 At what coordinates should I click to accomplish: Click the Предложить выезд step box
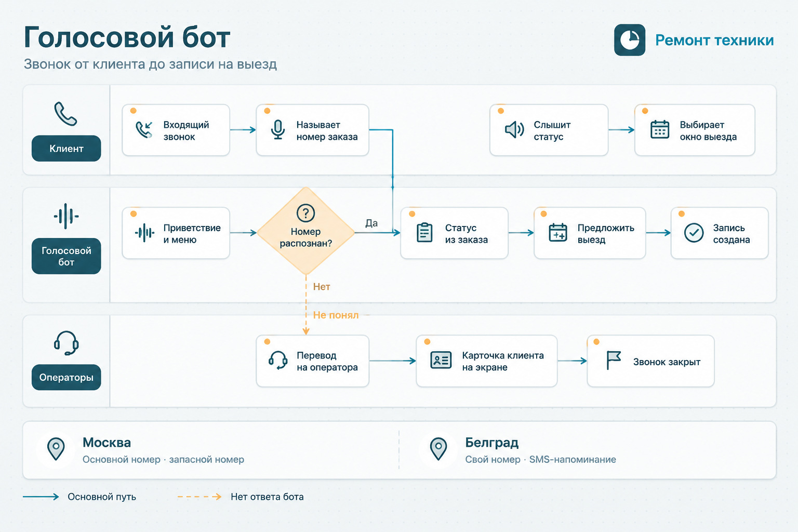pos(590,233)
